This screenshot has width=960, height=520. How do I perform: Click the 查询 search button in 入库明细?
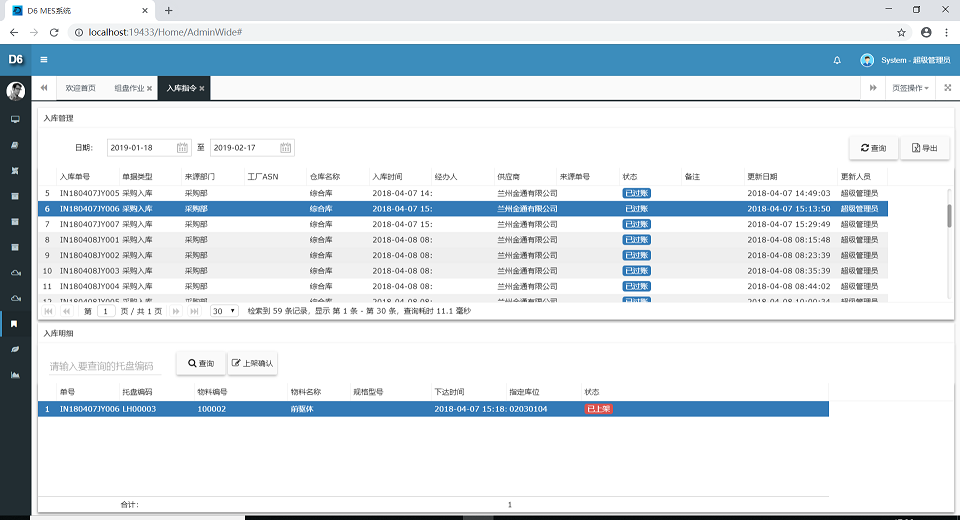[201, 363]
